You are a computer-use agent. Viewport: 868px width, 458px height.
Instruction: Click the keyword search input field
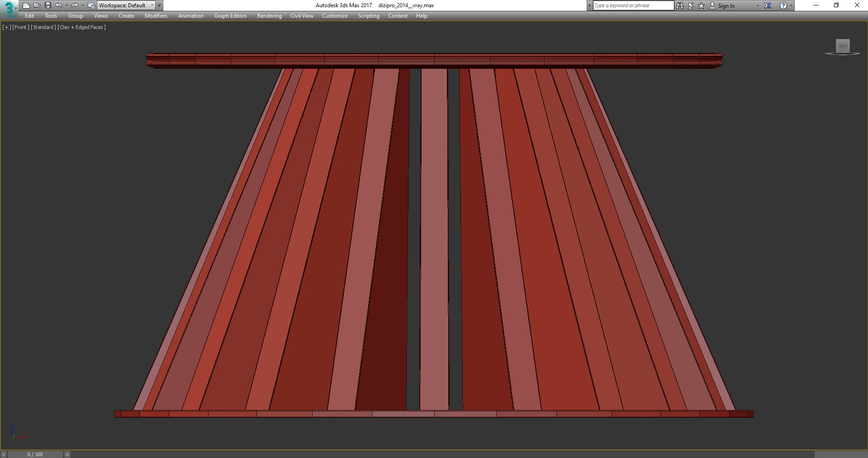(633, 5)
